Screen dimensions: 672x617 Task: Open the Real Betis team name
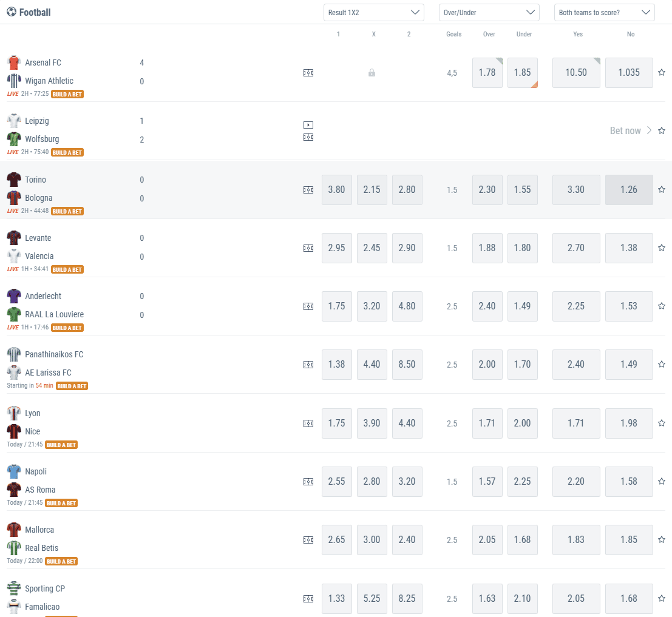click(x=41, y=548)
